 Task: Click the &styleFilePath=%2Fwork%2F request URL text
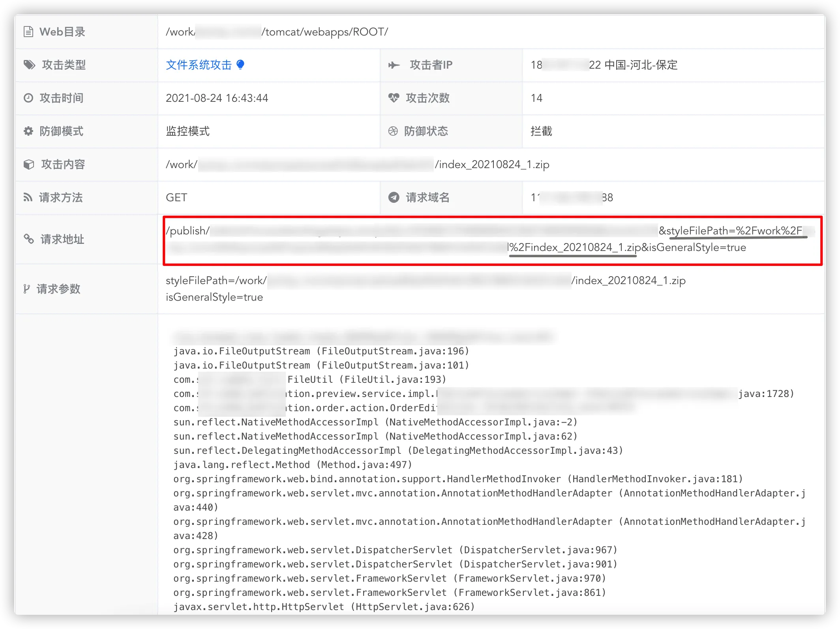(x=730, y=230)
